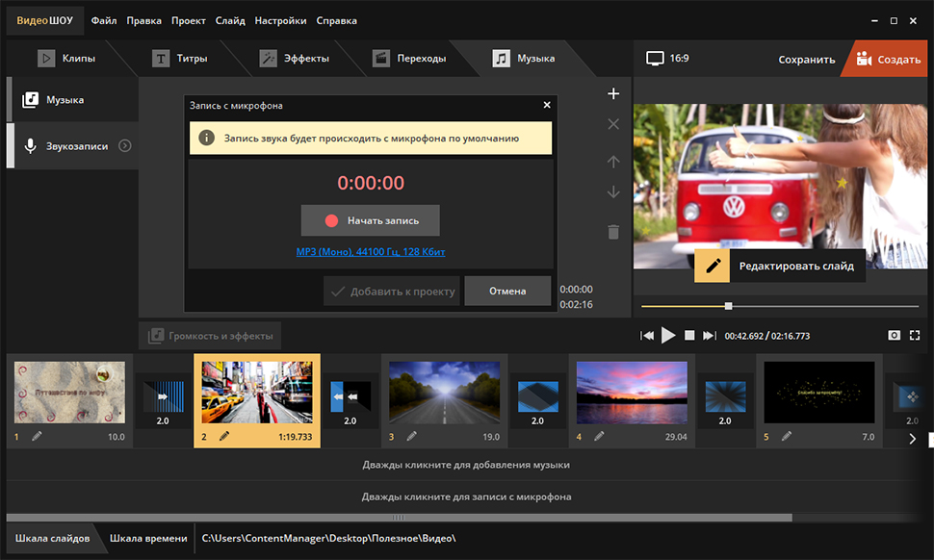Click the plus icon to add audio

[613, 93]
